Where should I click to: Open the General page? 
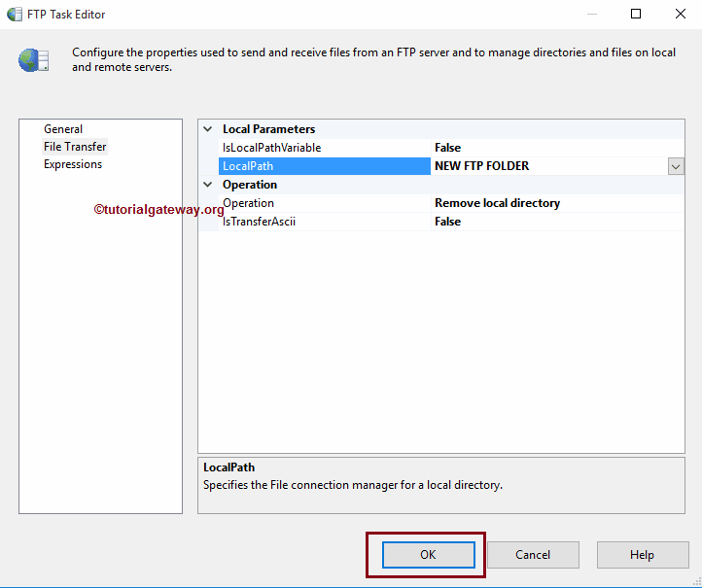tap(63, 129)
